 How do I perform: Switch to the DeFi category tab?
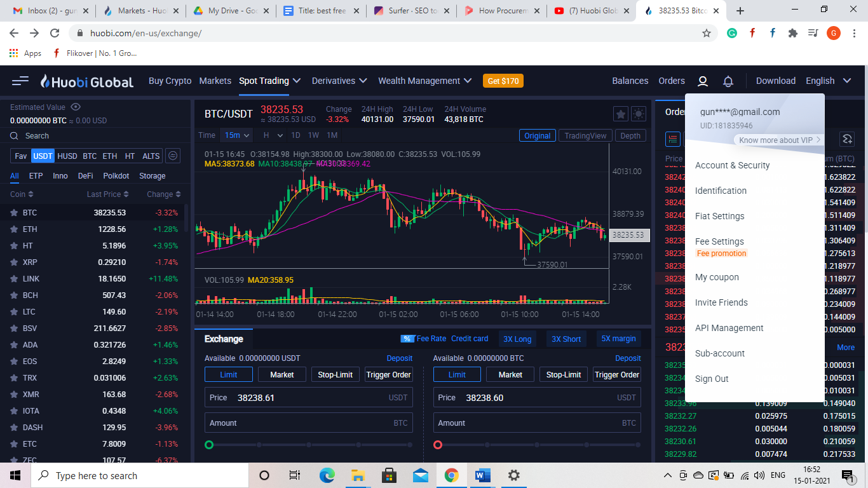click(86, 176)
